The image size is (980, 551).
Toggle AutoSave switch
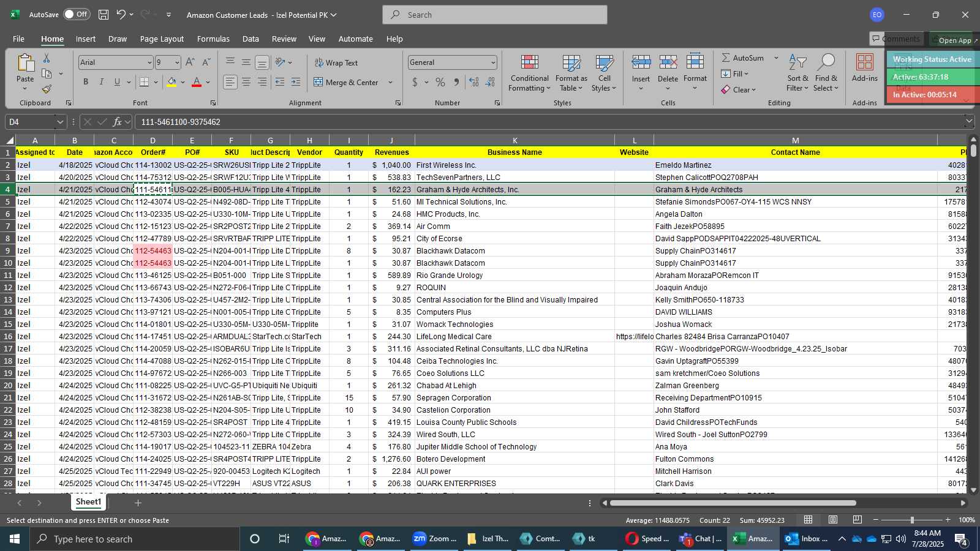pyautogui.click(x=77, y=14)
